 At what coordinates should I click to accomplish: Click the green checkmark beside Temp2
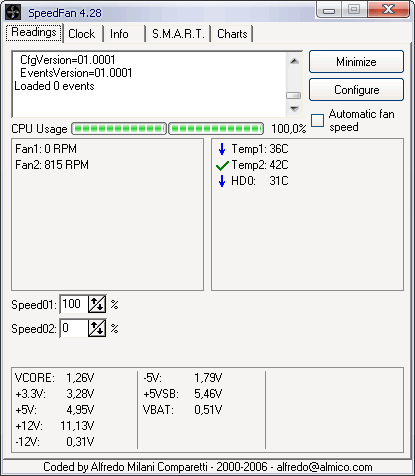(222, 165)
